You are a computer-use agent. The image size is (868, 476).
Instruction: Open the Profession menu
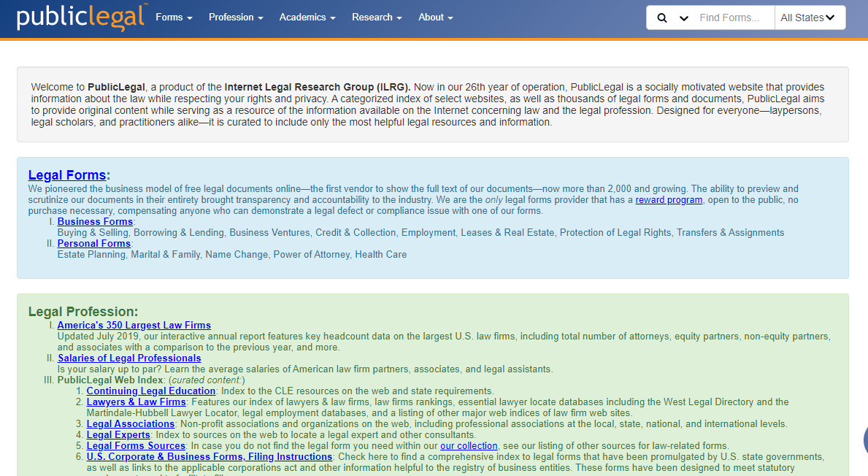(236, 18)
